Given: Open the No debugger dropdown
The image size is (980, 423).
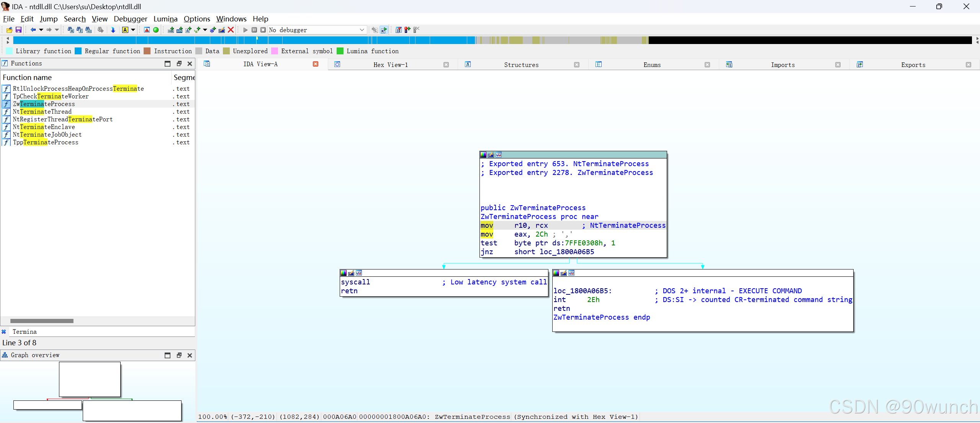Looking at the screenshot, I should (x=362, y=30).
